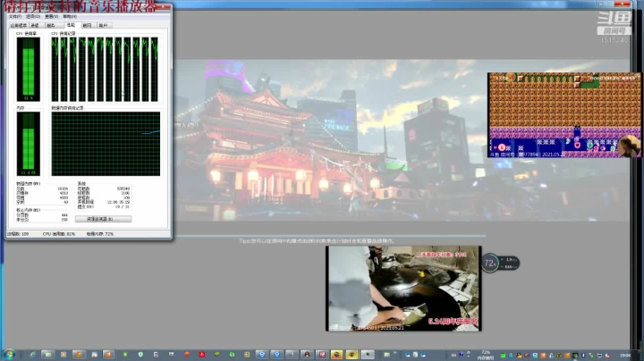Click the first CPU usage history graph

click(55, 69)
